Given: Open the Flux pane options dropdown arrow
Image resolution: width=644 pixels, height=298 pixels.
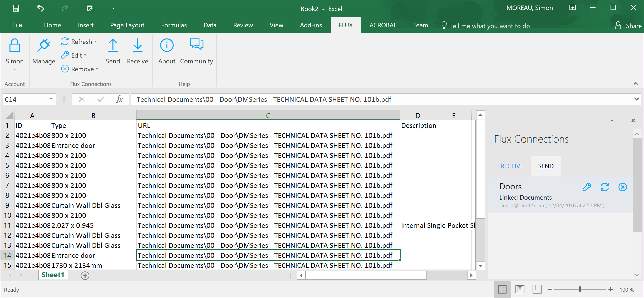Looking at the screenshot, I should coord(612,120).
